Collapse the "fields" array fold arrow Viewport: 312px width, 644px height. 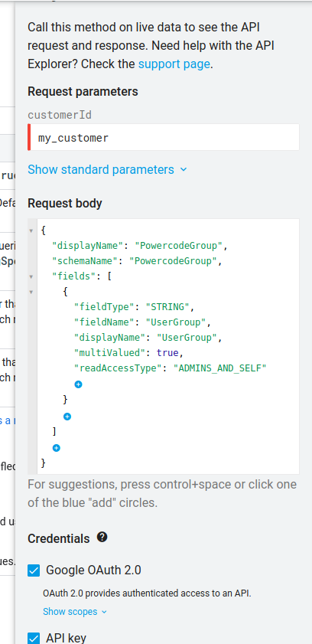[x=31, y=277]
